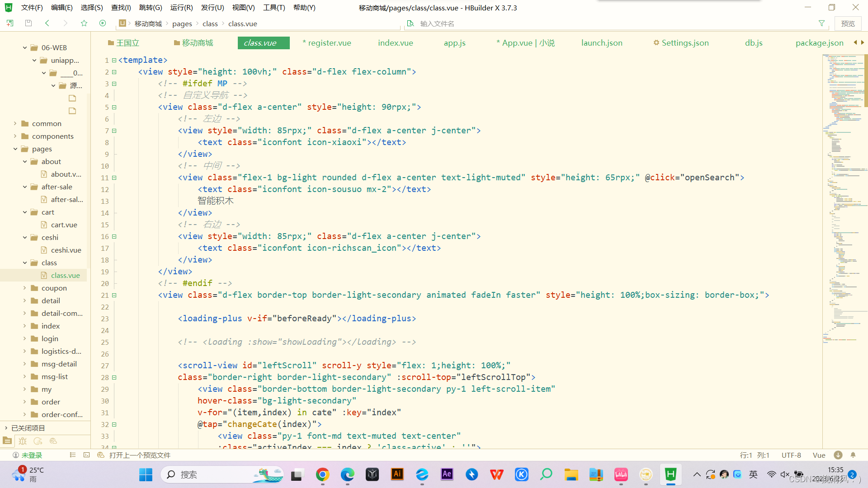
Task: Open the debug bug icon panel
Action: point(23,441)
